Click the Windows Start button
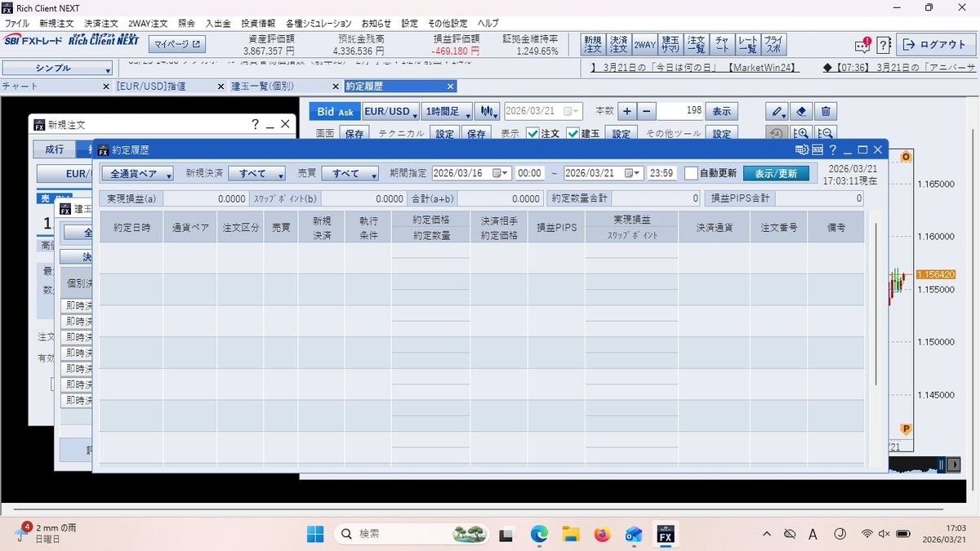The height and width of the screenshot is (551, 980). [x=315, y=534]
